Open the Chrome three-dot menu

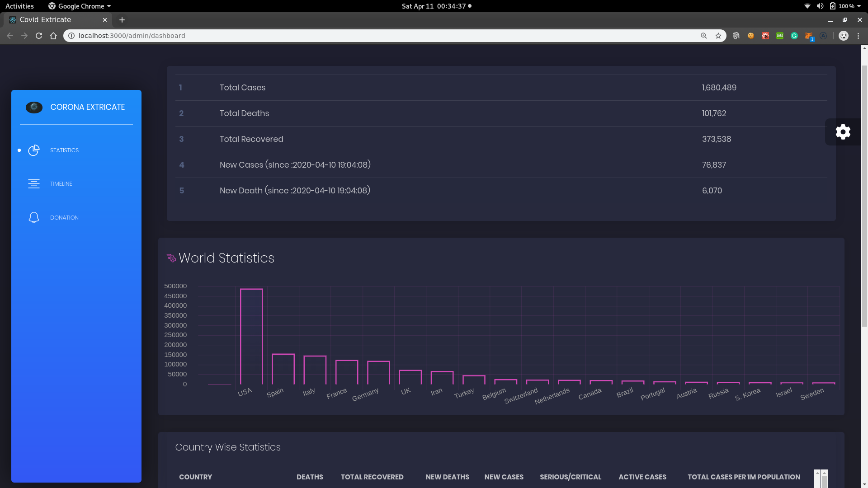pyautogui.click(x=858, y=36)
